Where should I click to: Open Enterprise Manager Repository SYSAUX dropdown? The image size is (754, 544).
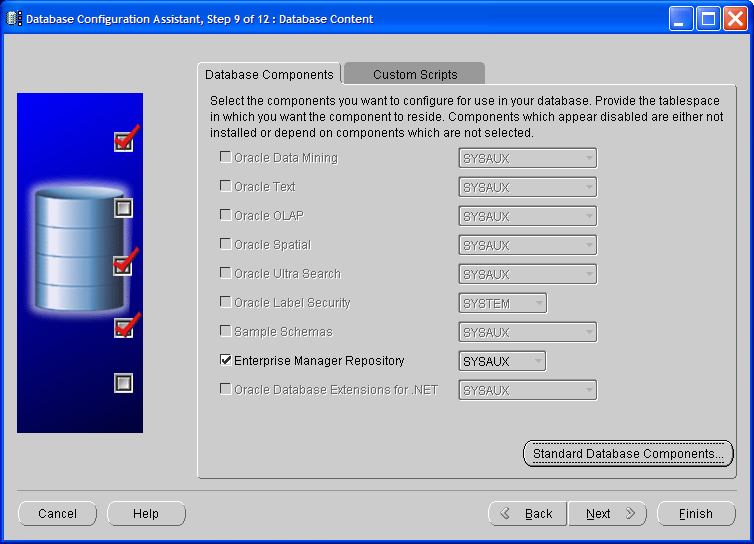click(503, 361)
